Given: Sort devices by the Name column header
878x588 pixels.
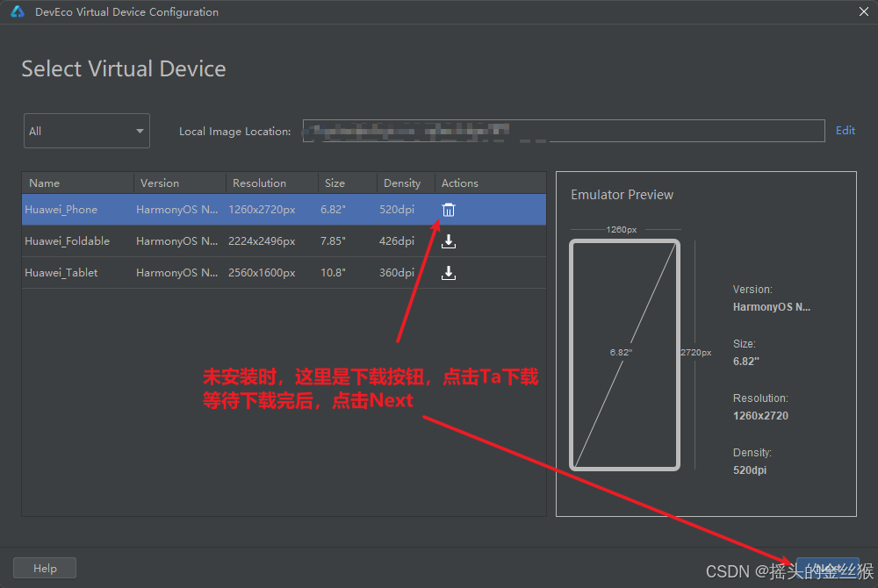Looking at the screenshot, I should [x=78, y=183].
